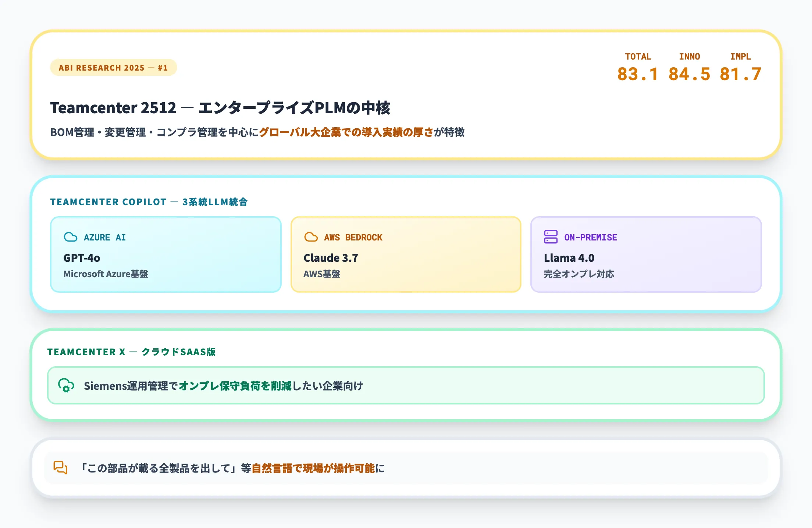Click the cloud gear icon beside Siemens運用管理

[x=66, y=385]
